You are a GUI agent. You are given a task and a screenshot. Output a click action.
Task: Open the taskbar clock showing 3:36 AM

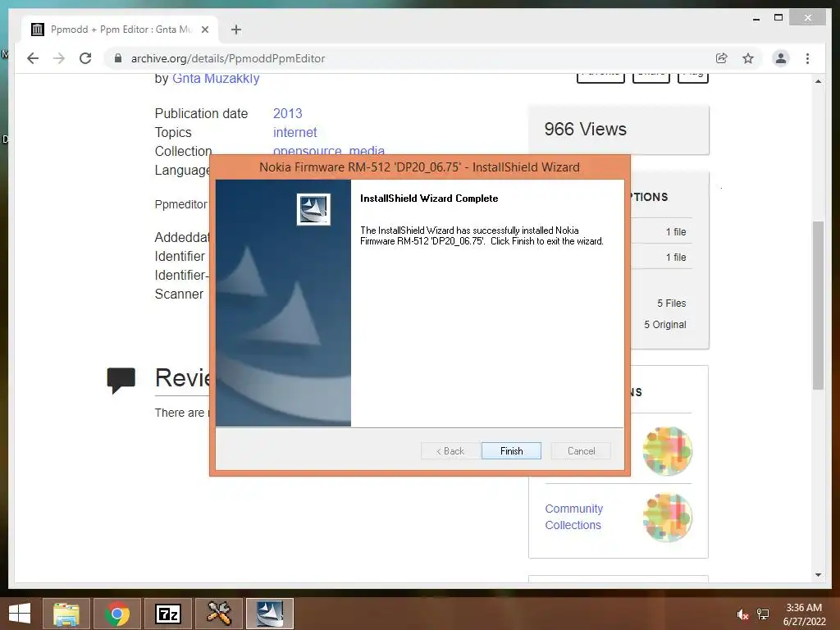tap(804, 614)
